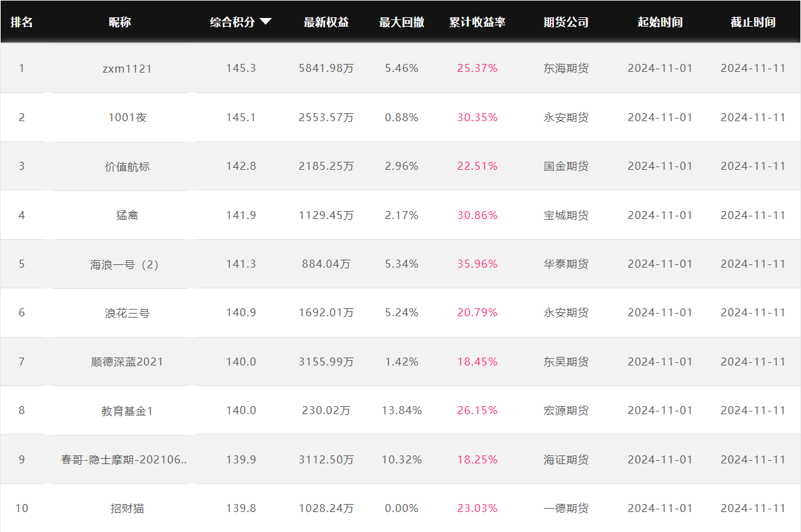
Task: Click the return rate 35.96%
Action: (477, 264)
